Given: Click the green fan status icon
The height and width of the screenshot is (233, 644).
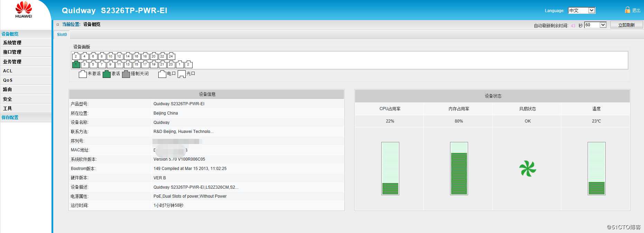Looking at the screenshot, I should (x=528, y=169).
